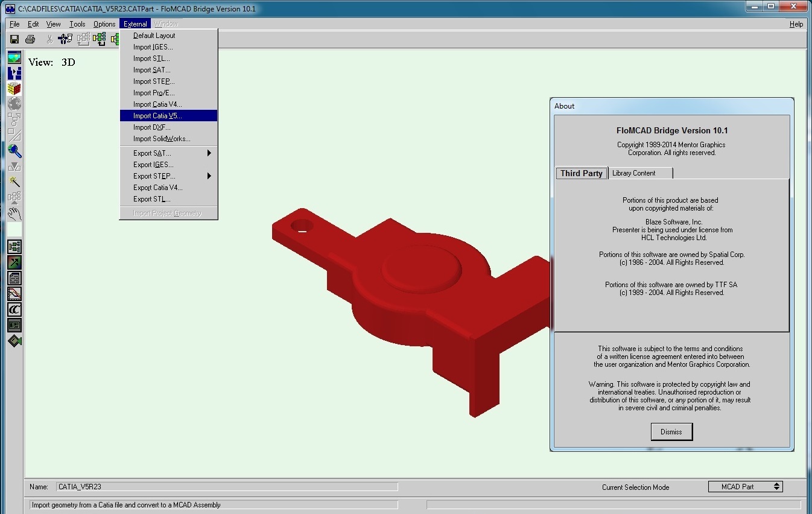
Task: Click the gray globe icon in left toolbar
Action: pos(14,104)
